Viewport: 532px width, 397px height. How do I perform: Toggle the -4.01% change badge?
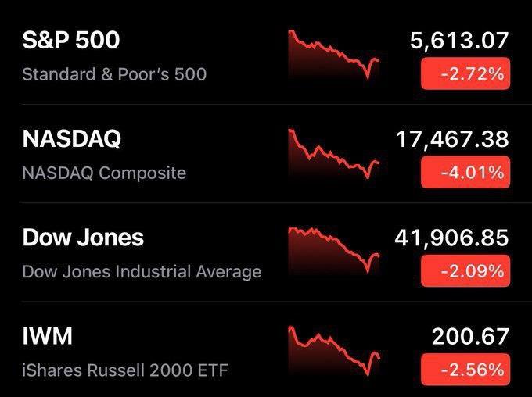click(465, 172)
